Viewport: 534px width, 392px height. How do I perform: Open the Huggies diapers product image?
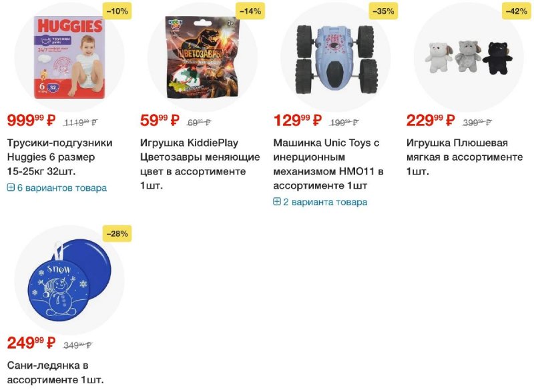tap(69, 57)
